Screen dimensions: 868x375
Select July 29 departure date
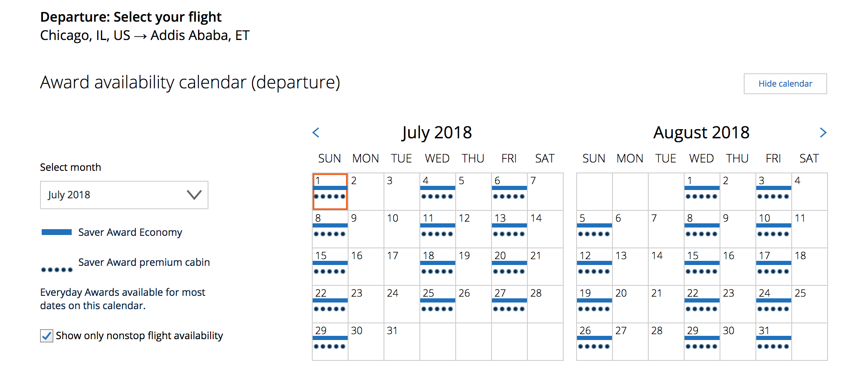(330, 341)
